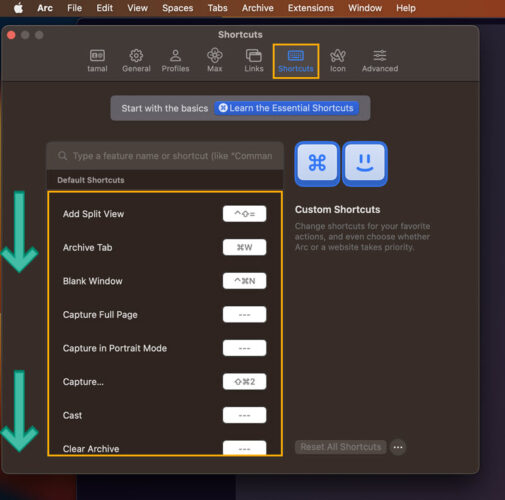Set a shortcut for Capture Full Page
The width and height of the screenshot is (505, 500).
coord(244,314)
